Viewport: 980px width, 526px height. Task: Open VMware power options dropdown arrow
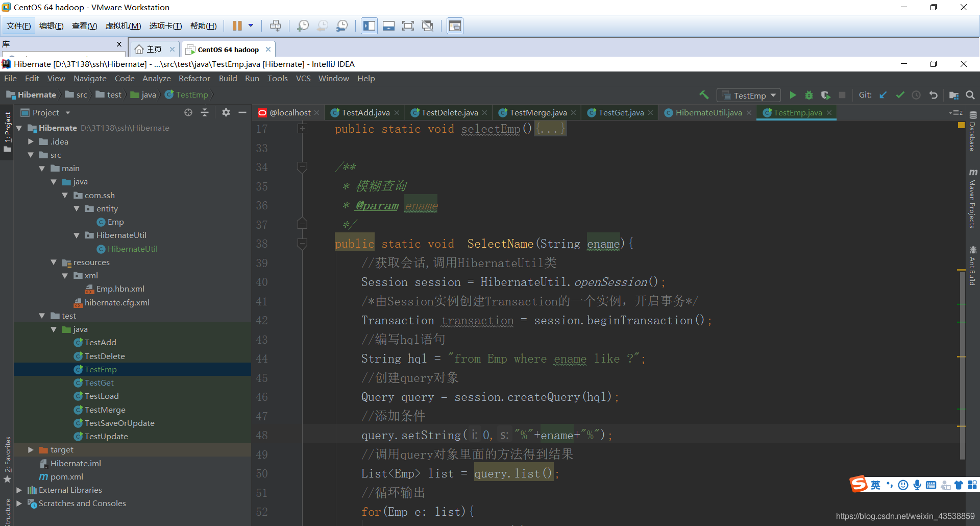[251, 26]
